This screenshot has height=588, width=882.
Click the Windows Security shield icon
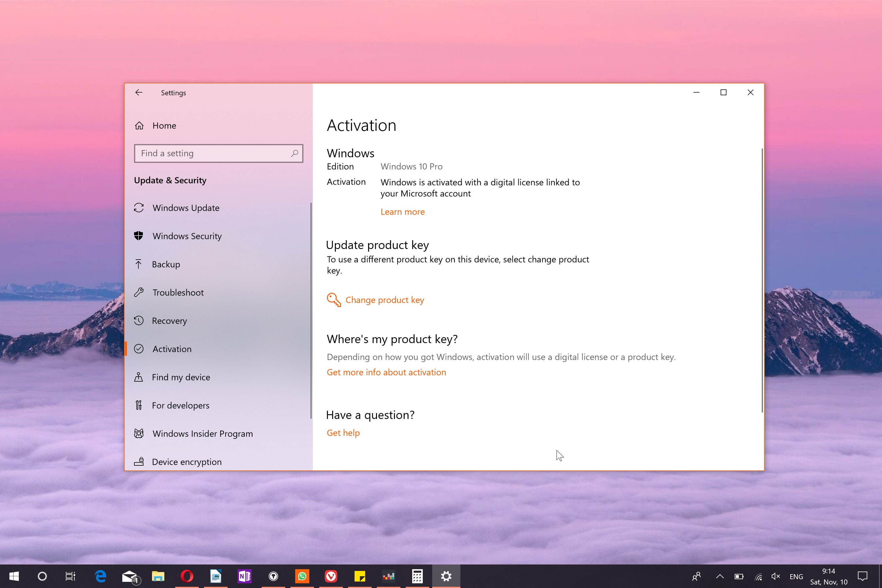pyautogui.click(x=139, y=236)
